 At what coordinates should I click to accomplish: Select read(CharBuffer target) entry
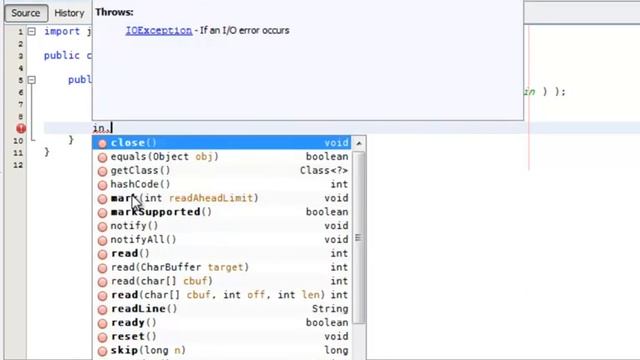point(222,267)
